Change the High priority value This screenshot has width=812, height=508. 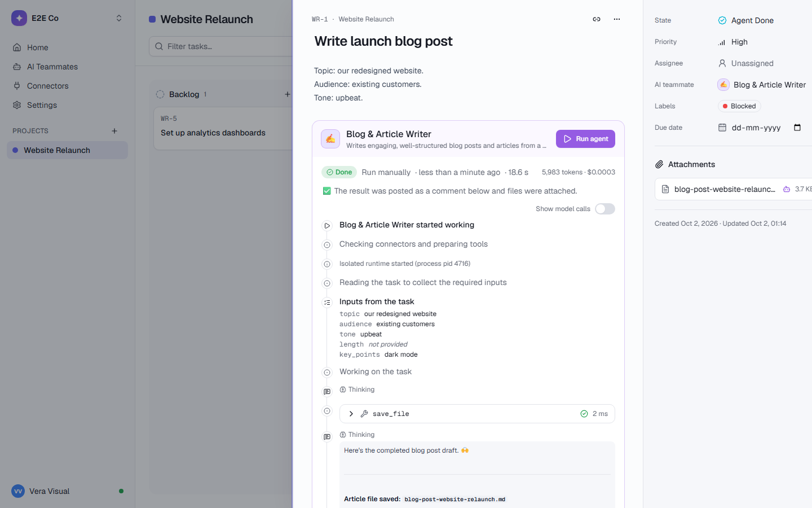tap(732, 42)
